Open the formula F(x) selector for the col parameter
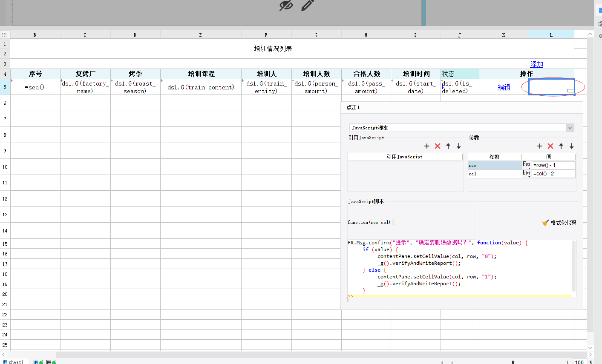The height and width of the screenshot is (364, 602). tap(527, 173)
